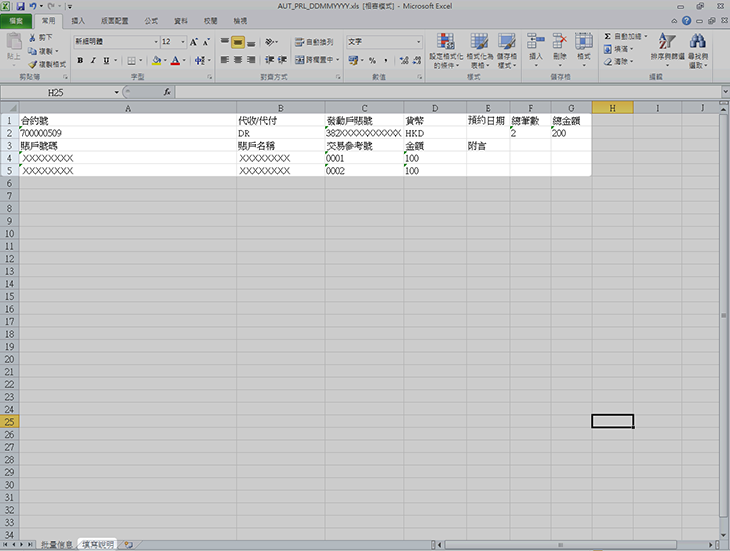The height and width of the screenshot is (551, 730).
Task: Apply italic with the I icon
Action: (93, 60)
